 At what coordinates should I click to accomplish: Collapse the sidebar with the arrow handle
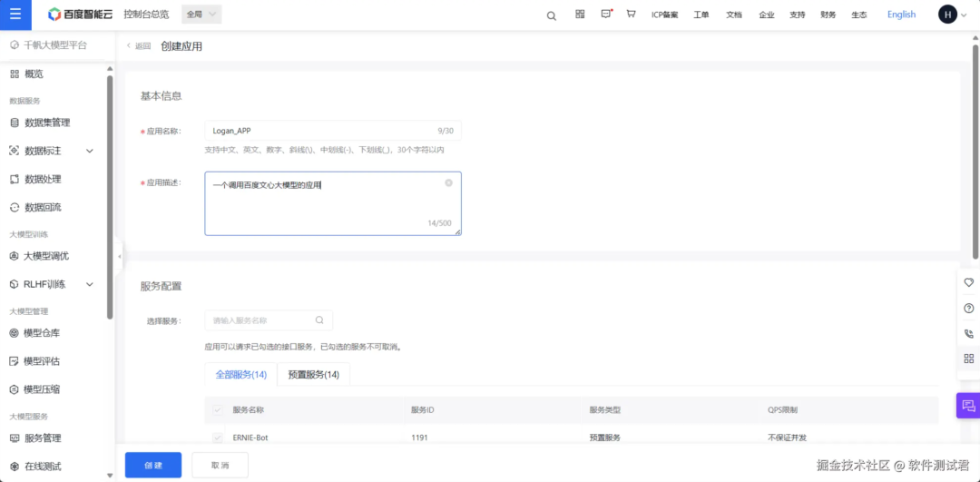point(120,256)
